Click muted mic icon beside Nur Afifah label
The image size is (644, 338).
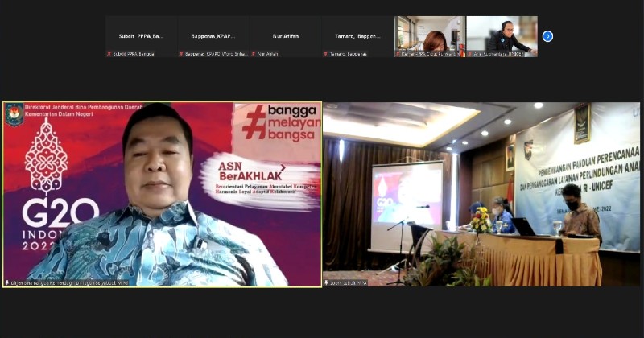click(x=254, y=54)
